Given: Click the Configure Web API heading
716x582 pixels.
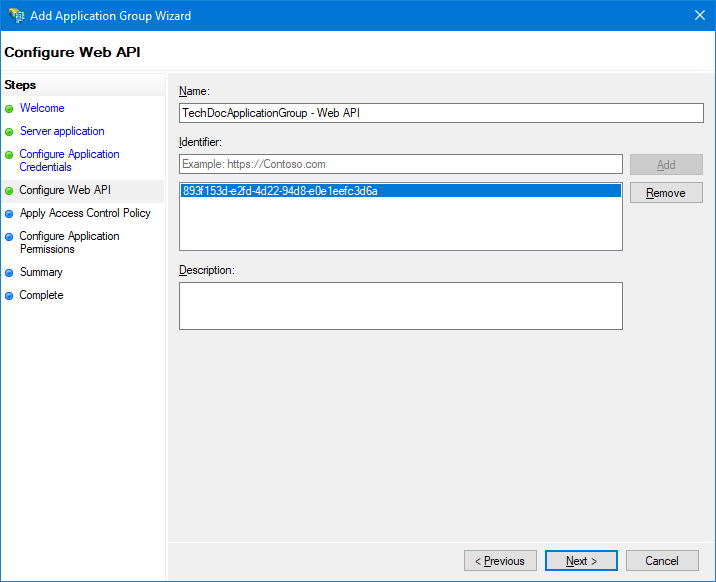Looking at the screenshot, I should (72, 52).
